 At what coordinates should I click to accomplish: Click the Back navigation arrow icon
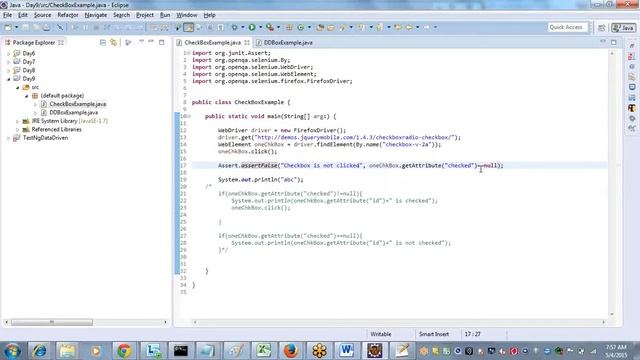pyautogui.click(x=409, y=27)
